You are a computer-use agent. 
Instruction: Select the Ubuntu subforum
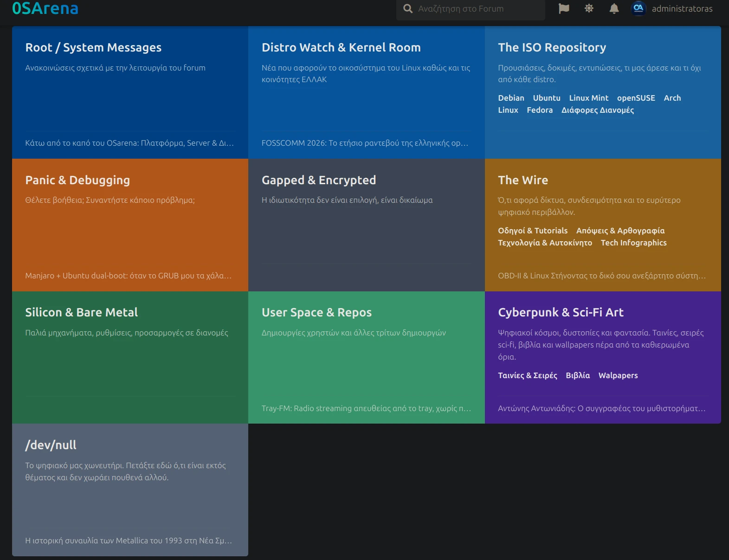[x=547, y=98]
